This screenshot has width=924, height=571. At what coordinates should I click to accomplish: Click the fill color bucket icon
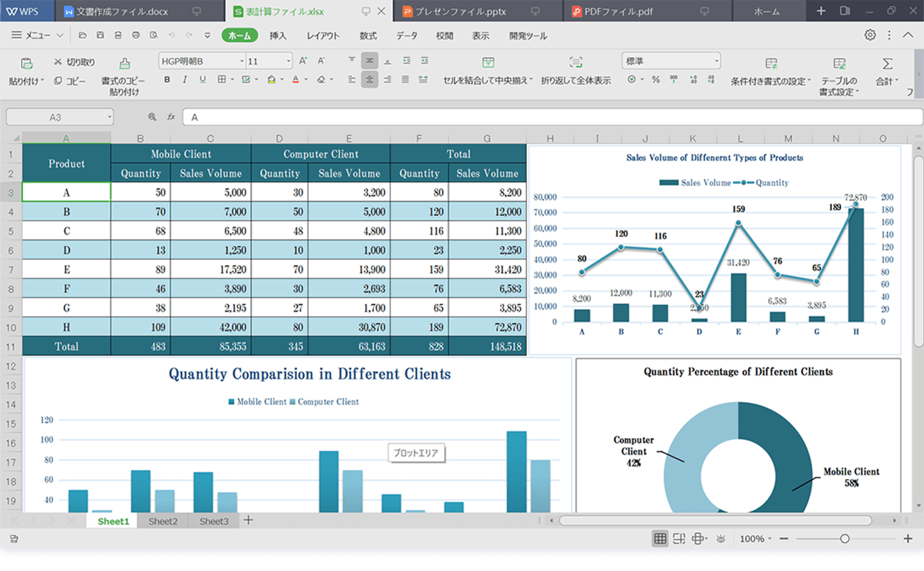(271, 79)
